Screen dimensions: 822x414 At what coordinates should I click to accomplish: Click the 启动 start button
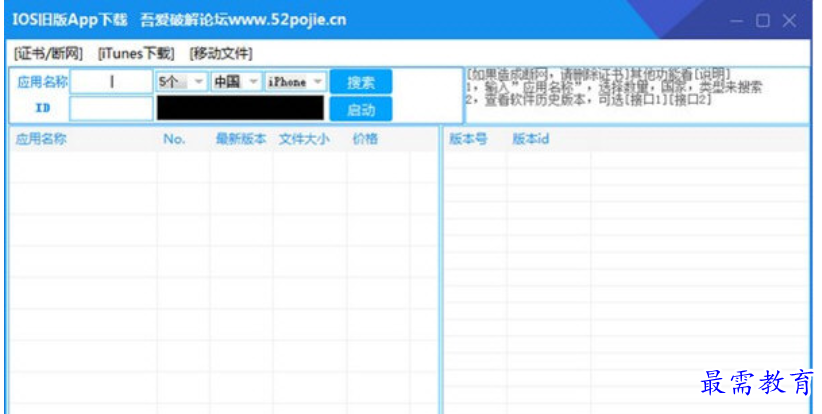[361, 110]
